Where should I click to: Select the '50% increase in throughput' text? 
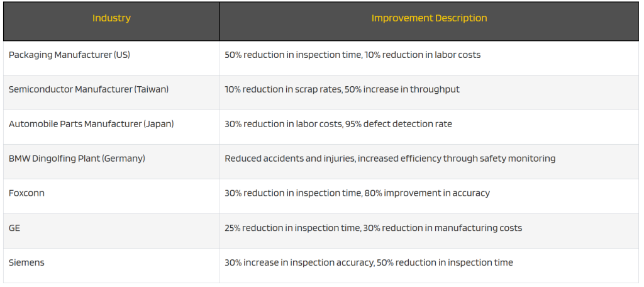[x=402, y=89]
